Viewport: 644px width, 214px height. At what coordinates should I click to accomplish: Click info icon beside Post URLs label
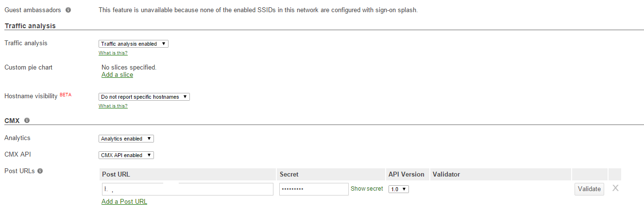coord(40,171)
